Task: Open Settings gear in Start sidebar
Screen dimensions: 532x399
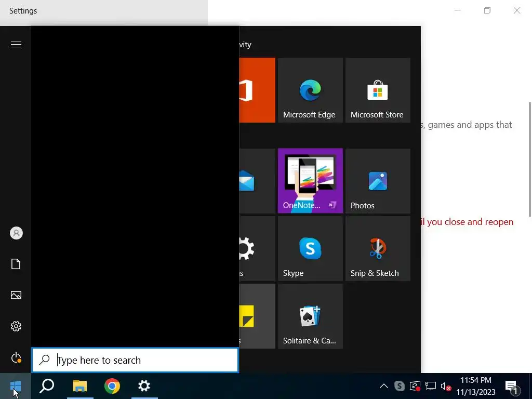Action: (16, 326)
